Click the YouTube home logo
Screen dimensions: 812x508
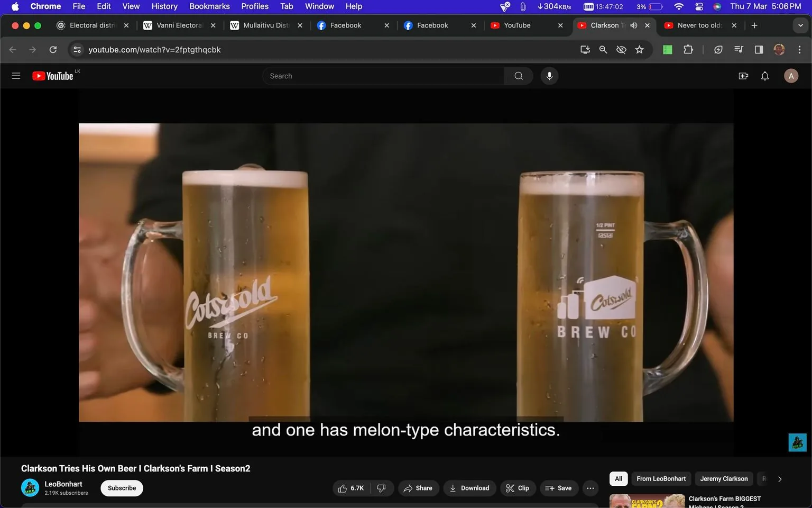click(x=52, y=75)
